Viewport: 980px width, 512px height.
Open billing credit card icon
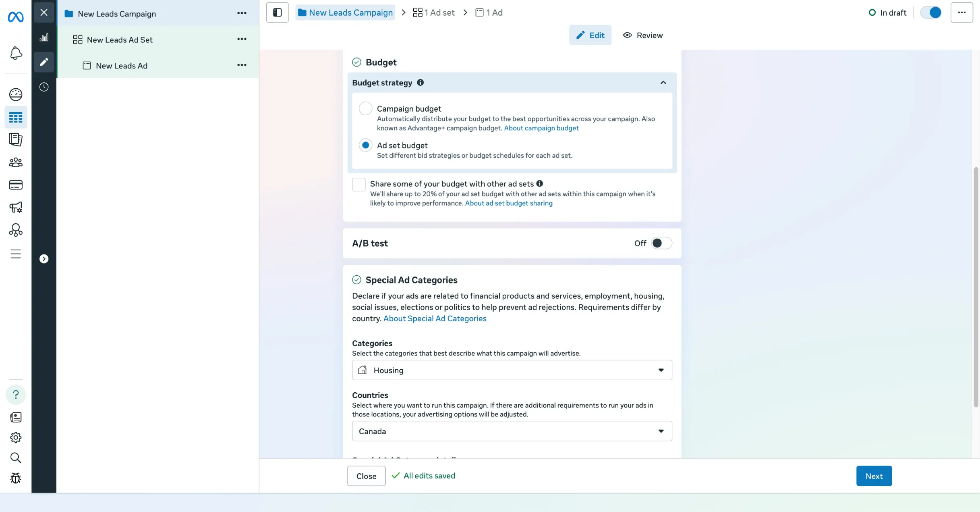point(16,185)
